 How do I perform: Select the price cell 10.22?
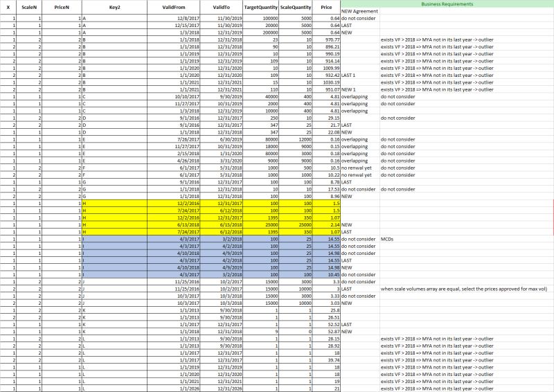[326, 175]
